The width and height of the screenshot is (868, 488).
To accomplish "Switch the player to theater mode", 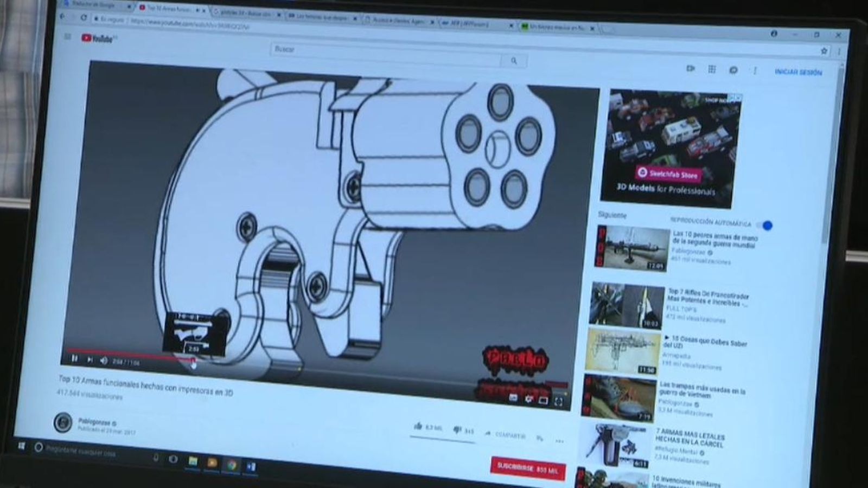I will pos(543,401).
